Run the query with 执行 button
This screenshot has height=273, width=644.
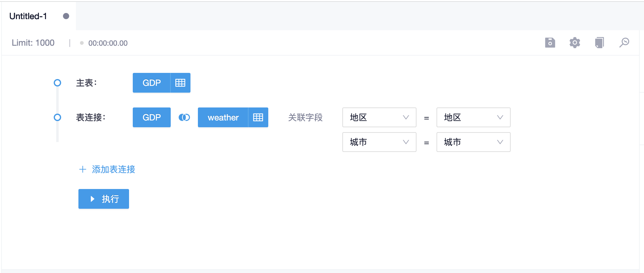click(x=104, y=199)
